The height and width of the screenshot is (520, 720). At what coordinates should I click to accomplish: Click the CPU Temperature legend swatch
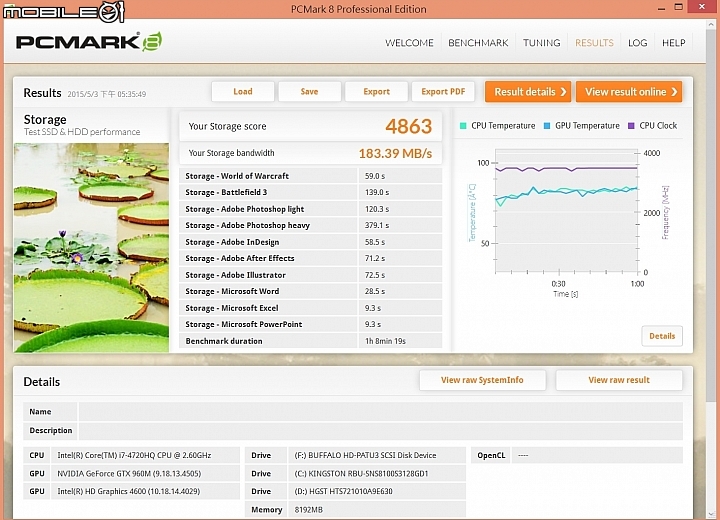tap(463, 126)
